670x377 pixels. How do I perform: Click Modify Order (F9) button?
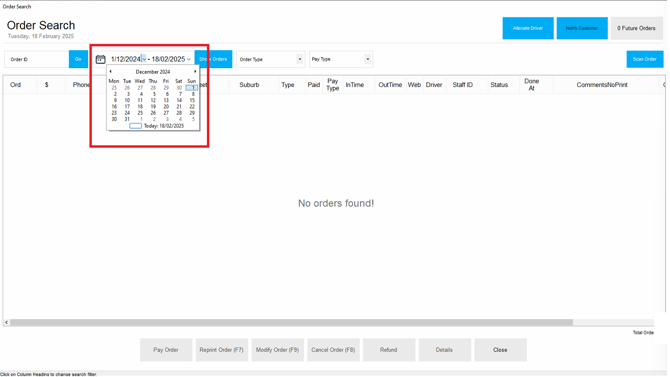pos(278,350)
